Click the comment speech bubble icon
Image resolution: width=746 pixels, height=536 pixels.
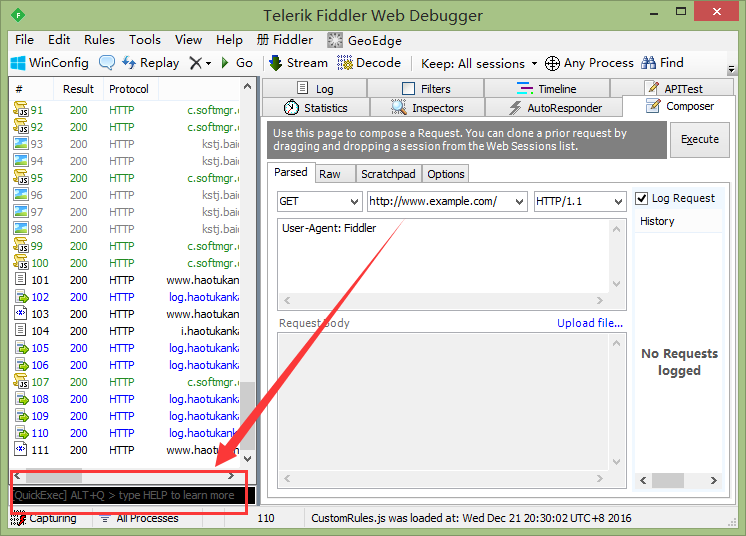tap(107, 62)
